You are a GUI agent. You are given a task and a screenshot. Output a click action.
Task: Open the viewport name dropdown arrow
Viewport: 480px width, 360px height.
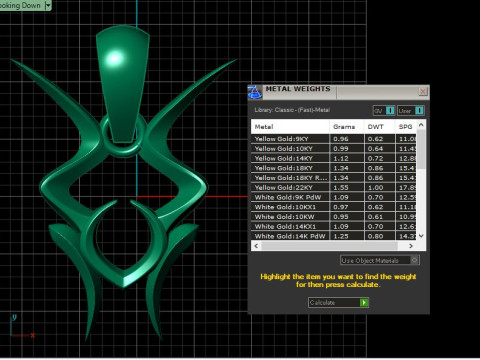pos(48,5)
